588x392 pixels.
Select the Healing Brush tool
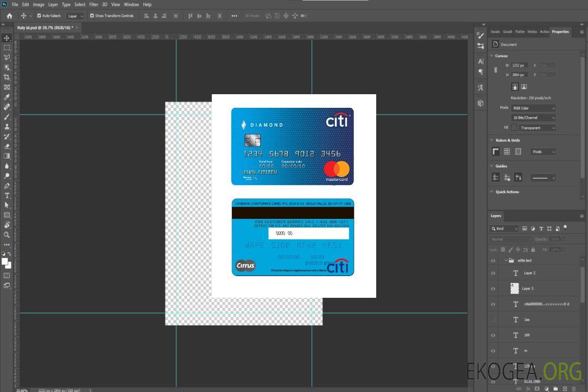click(x=7, y=107)
